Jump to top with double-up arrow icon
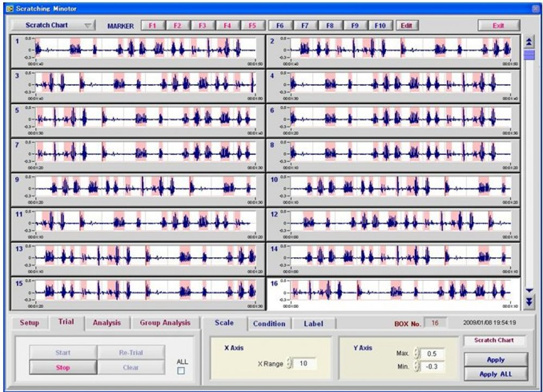Viewport: 543px width, 392px height. coord(529,42)
